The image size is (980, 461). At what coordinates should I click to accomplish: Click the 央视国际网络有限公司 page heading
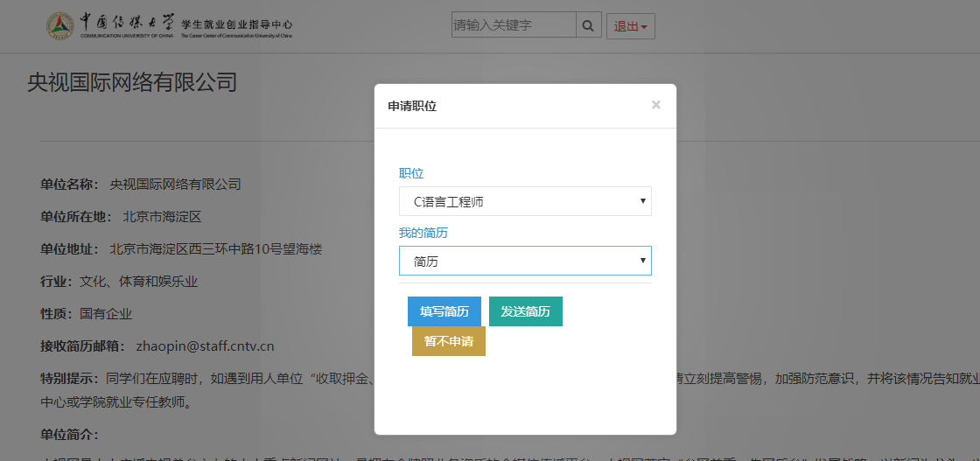(132, 82)
